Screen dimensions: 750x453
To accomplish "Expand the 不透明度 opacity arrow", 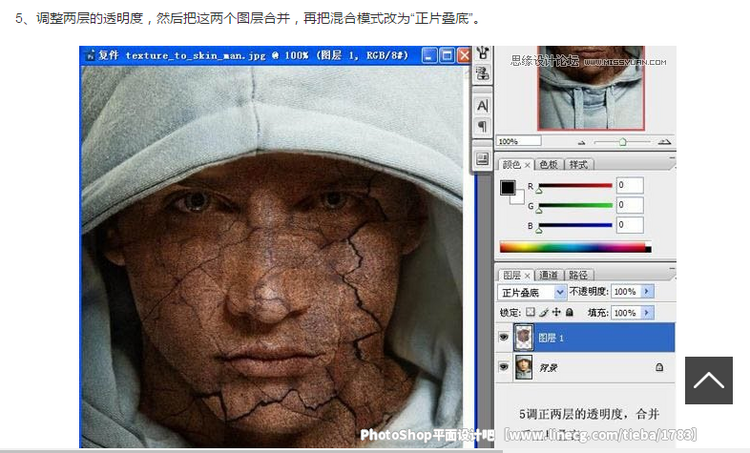I will click(646, 292).
